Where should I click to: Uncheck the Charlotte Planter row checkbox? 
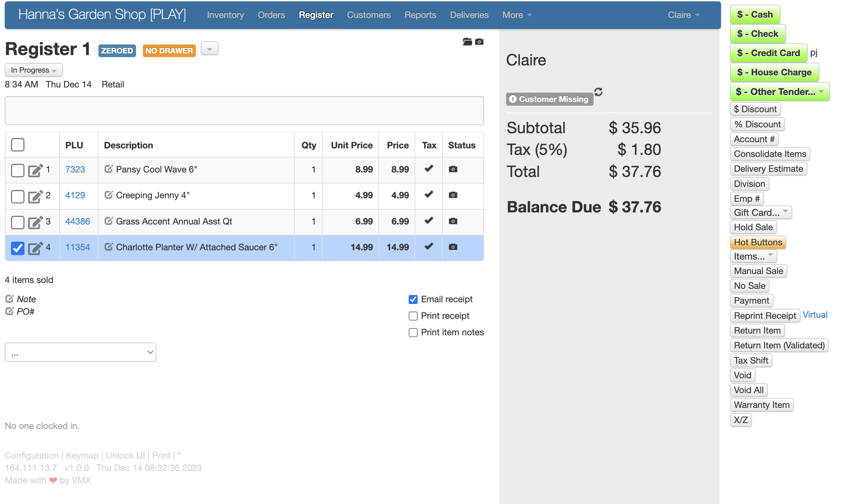(x=18, y=248)
